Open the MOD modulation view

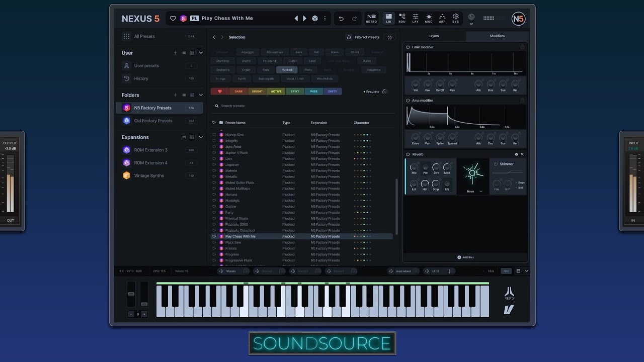[429, 19]
